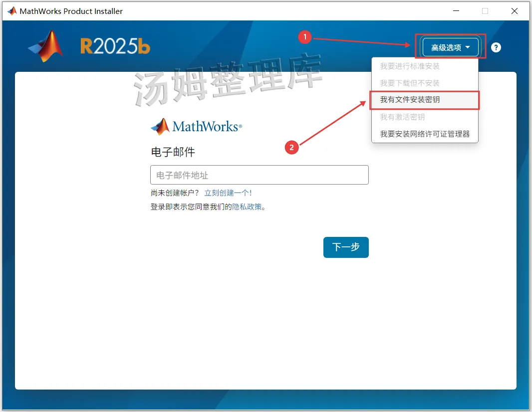Screen dimensions: 532x412
Task: Choose 我有文件安装密钥 option
Action: 425,100
